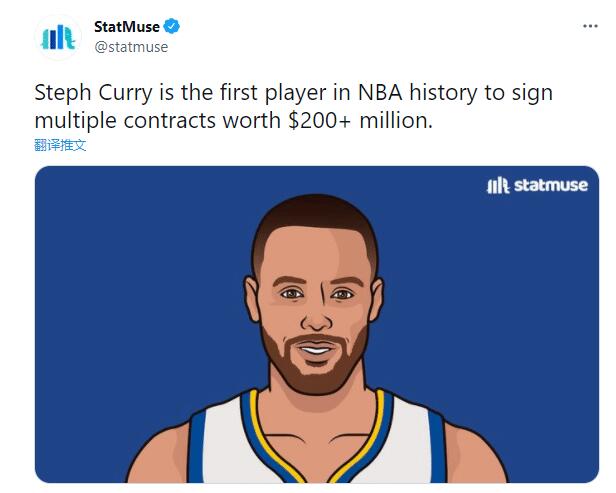Click the word 'sign' in the tweet
The width and height of the screenshot is (616, 493).
click(x=533, y=93)
